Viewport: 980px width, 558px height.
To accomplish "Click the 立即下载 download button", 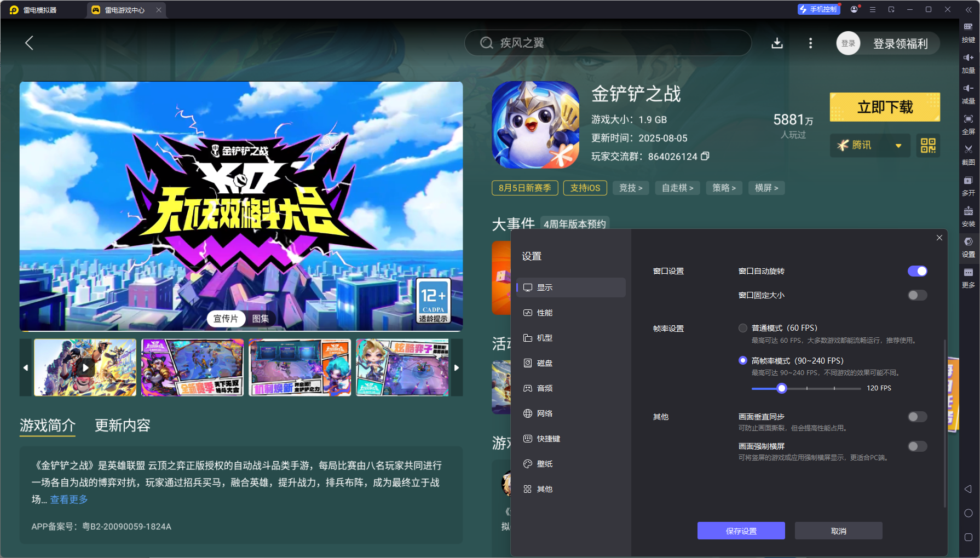I will (x=885, y=107).
